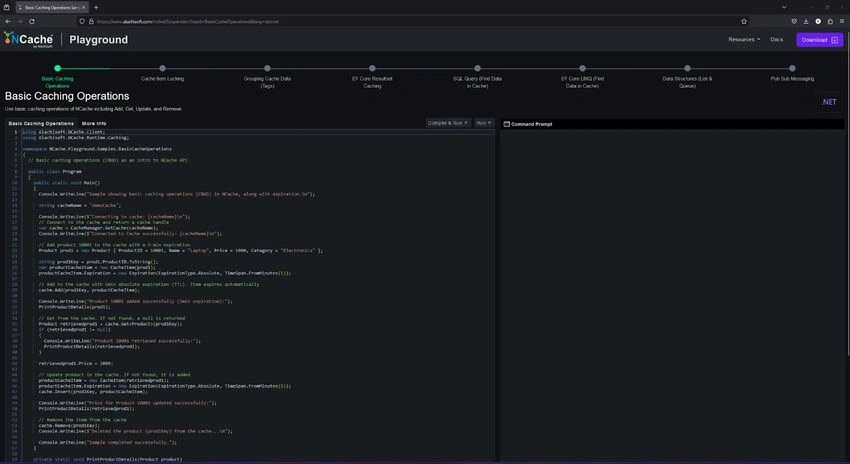Open a new browser tab
This screenshot has height=464, width=850.
pyautogui.click(x=96, y=8)
